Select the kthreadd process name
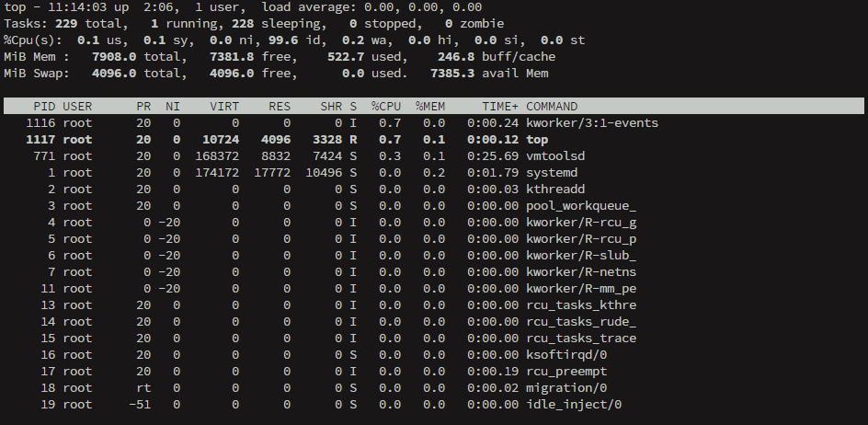Screen dimensions: 868x425 [555, 190]
